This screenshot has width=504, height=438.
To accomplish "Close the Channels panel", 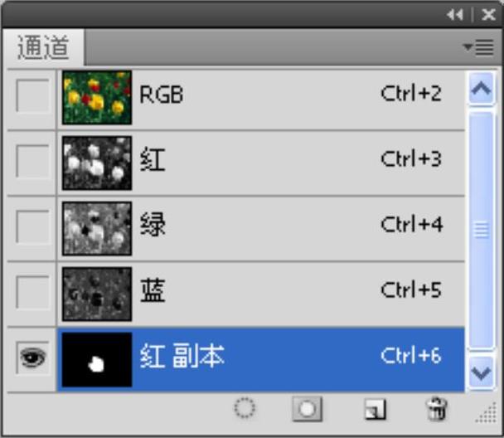I will (489, 14).
